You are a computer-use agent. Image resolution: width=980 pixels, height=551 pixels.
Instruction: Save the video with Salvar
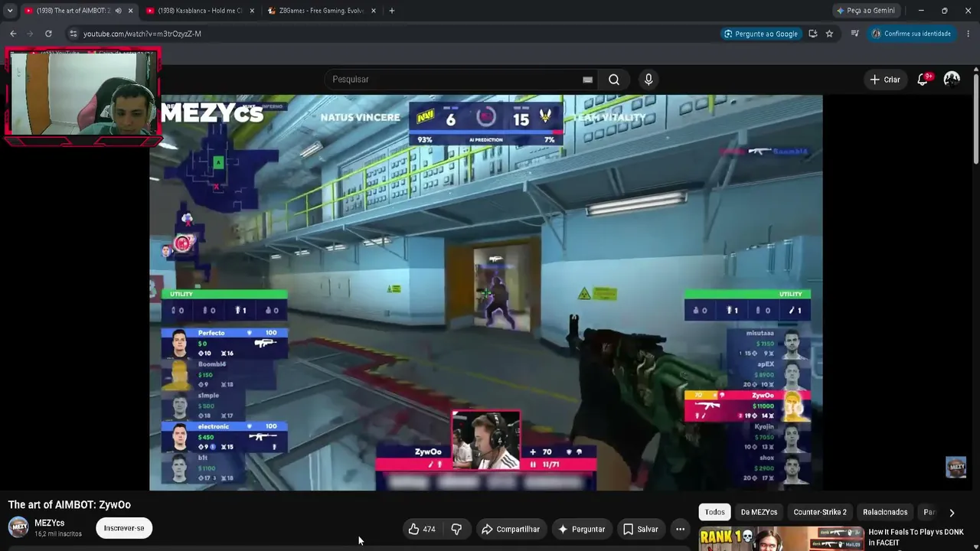640,529
